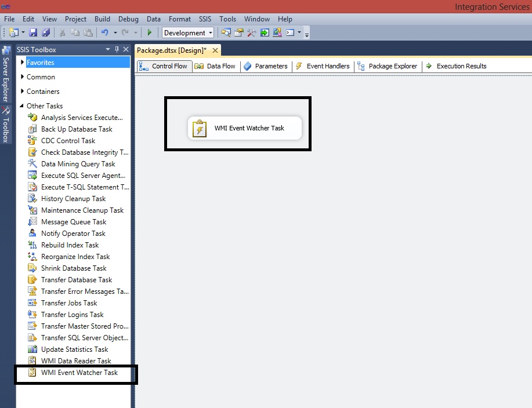This screenshot has width=532, height=408.
Task: Switch to the Parameters tab
Action: click(x=266, y=66)
